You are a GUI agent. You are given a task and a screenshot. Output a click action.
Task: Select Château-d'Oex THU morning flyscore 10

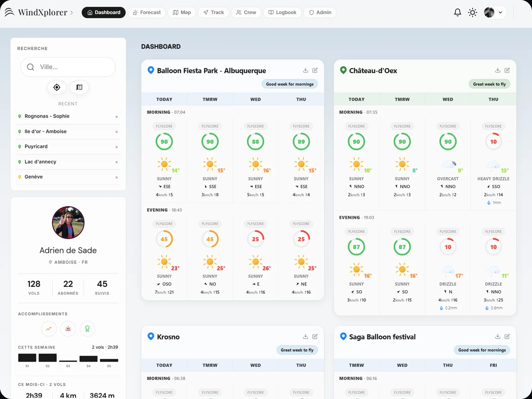point(493,142)
